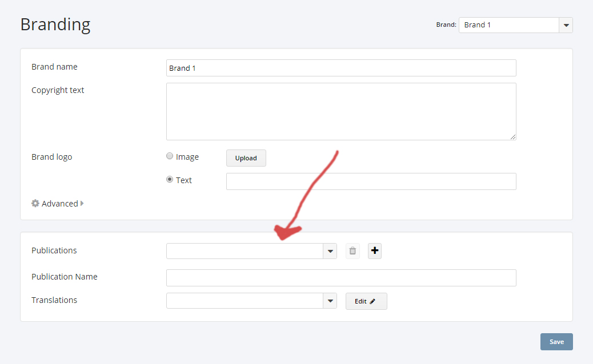Click the trash icon to delete publication
This screenshot has height=364, width=593.
(x=352, y=251)
